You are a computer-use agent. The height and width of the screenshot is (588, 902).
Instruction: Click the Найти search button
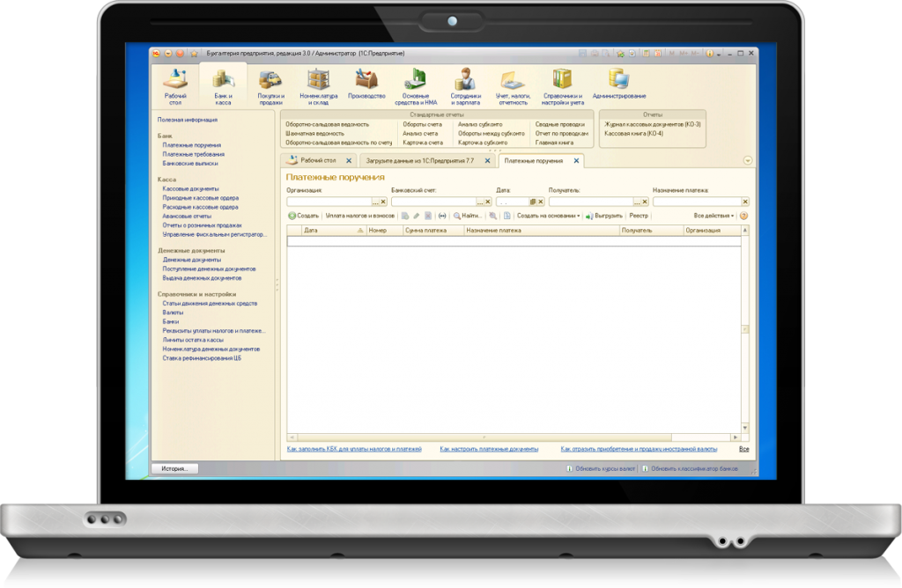click(x=467, y=217)
